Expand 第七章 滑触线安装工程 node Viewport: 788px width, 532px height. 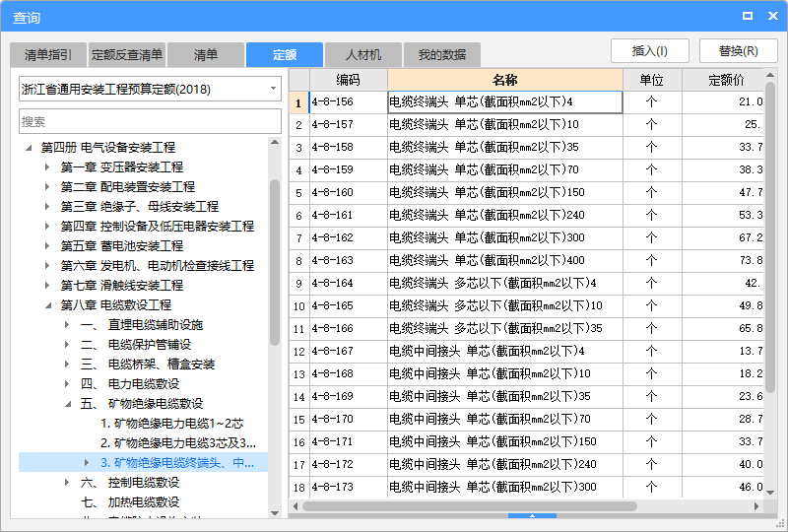47,286
